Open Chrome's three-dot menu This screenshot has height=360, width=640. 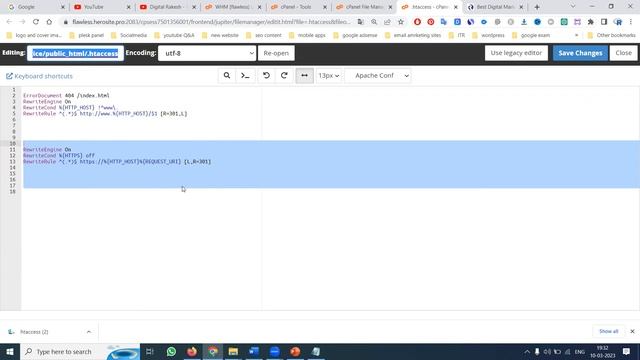[x=631, y=22]
